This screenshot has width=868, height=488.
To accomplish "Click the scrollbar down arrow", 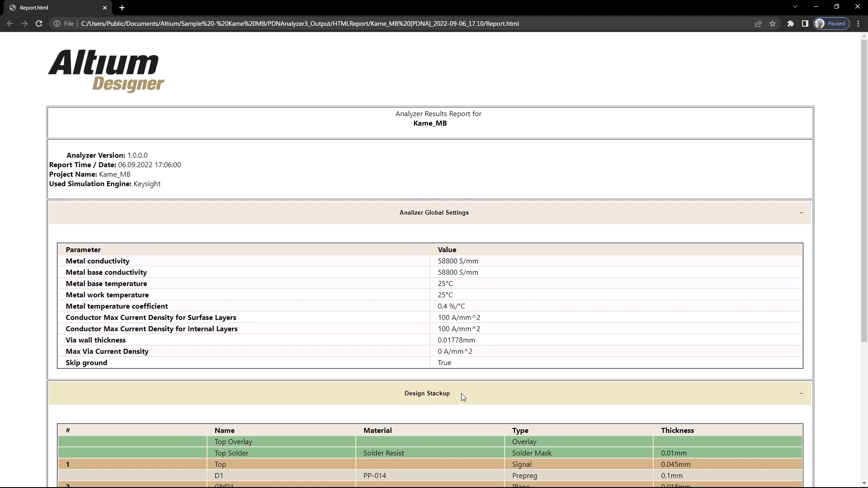I will [864, 483].
